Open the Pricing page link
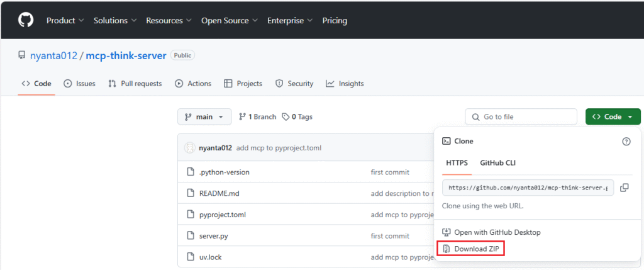The width and height of the screenshot is (644, 270). [x=335, y=21]
